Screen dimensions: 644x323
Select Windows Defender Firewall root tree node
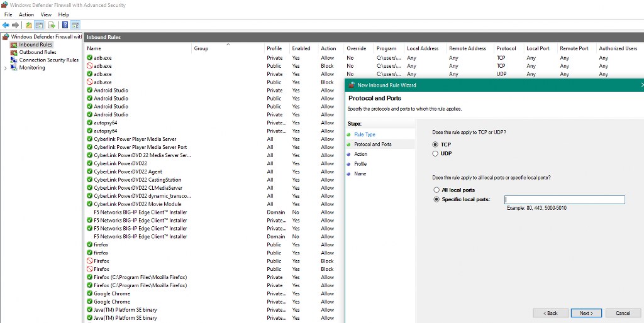[x=47, y=37]
